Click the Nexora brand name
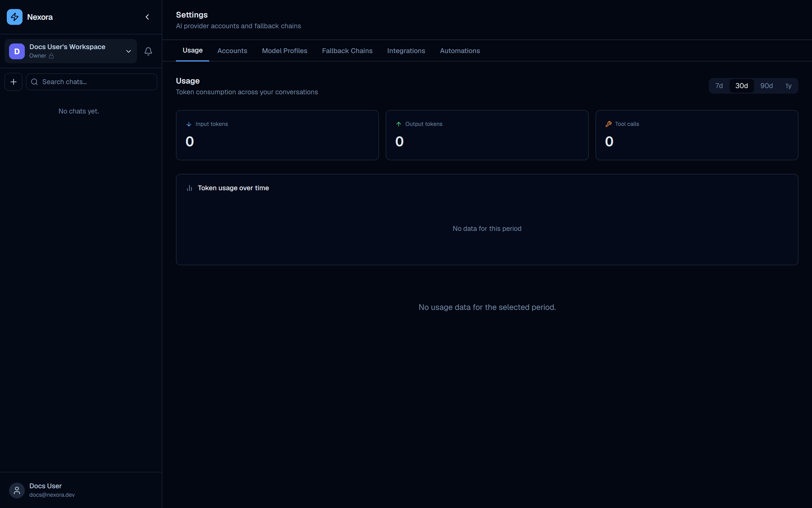Screen dimensions: 812x508 pyautogui.click(x=40, y=17)
